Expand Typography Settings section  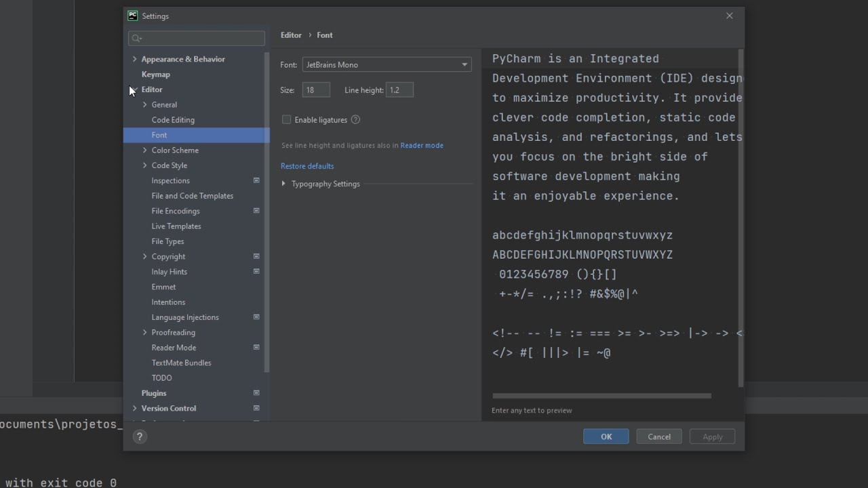point(283,184)
